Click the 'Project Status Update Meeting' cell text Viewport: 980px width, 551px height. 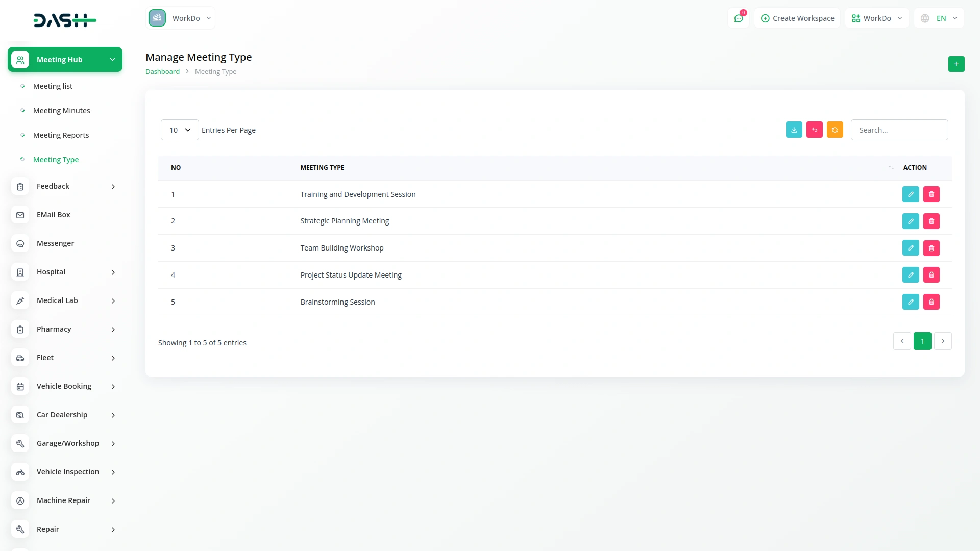tap(351, 275)
